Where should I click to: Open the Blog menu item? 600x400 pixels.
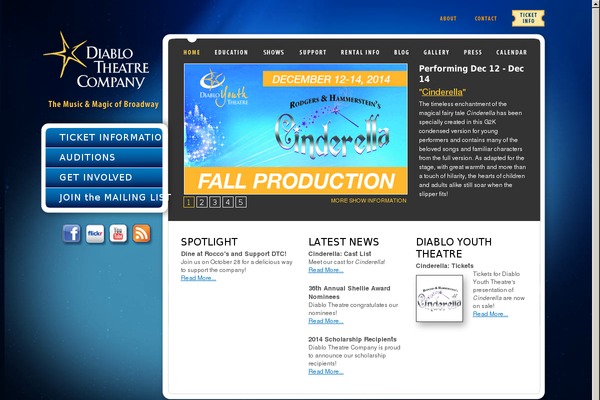[x=401, y=52]
